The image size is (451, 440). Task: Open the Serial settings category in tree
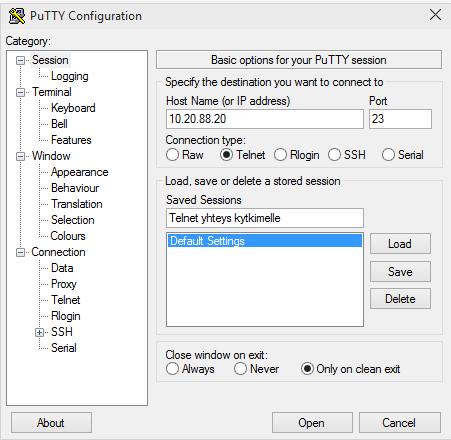64,348
